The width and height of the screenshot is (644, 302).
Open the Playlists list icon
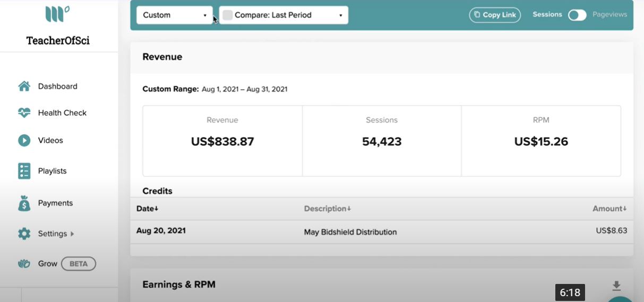click(x=24, y=171)
